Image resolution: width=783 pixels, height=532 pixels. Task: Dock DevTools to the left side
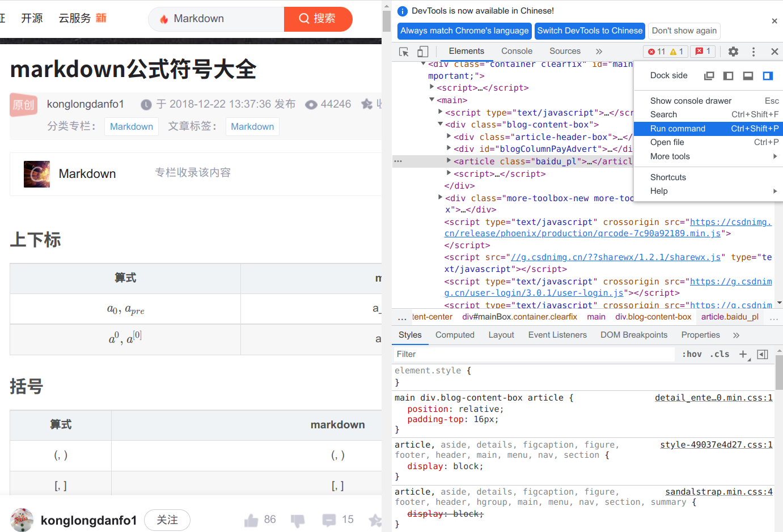click(729, 75)
